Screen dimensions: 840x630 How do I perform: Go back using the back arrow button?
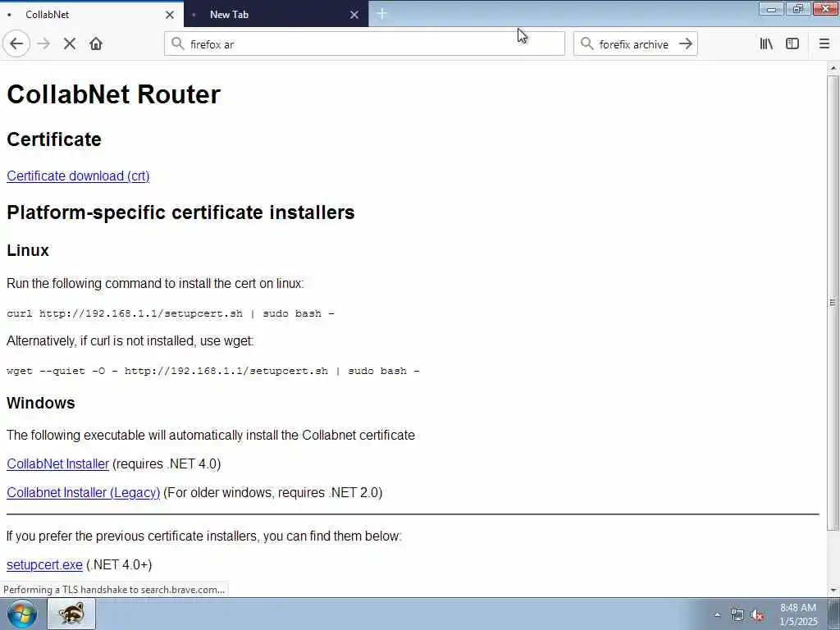16,44
